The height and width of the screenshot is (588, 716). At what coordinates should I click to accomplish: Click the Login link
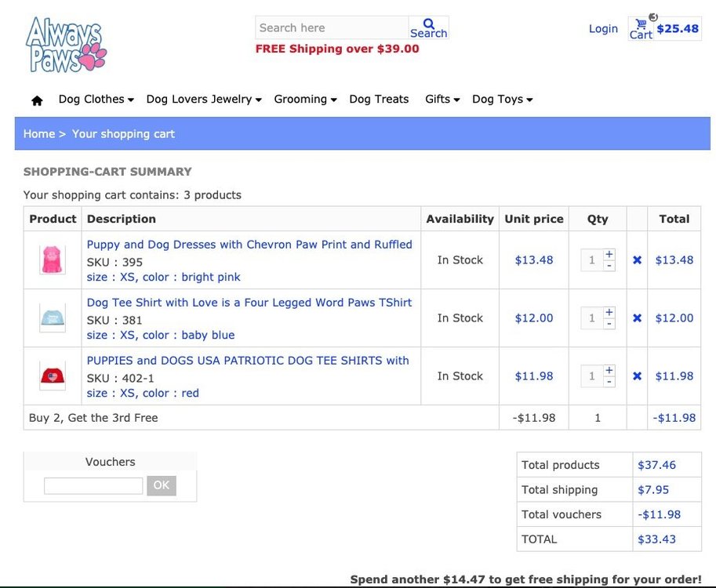pyautogui.click(x=603, y=29)
